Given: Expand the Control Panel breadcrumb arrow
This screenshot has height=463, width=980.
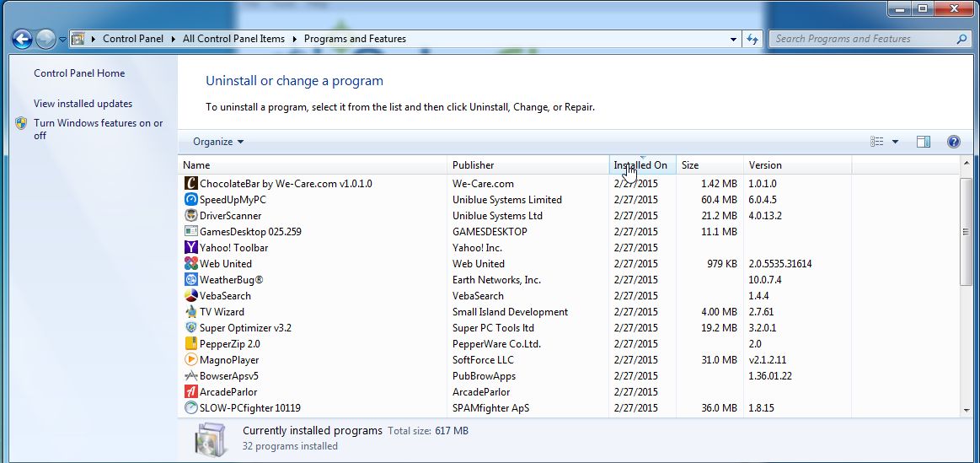Looking at the screenshot, I should pyautogui.click(x=173, y=39).
